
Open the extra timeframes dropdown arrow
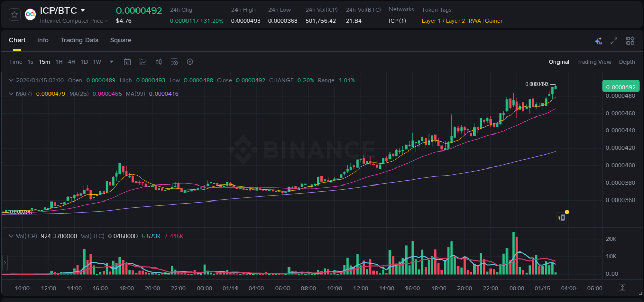point(111,62)
